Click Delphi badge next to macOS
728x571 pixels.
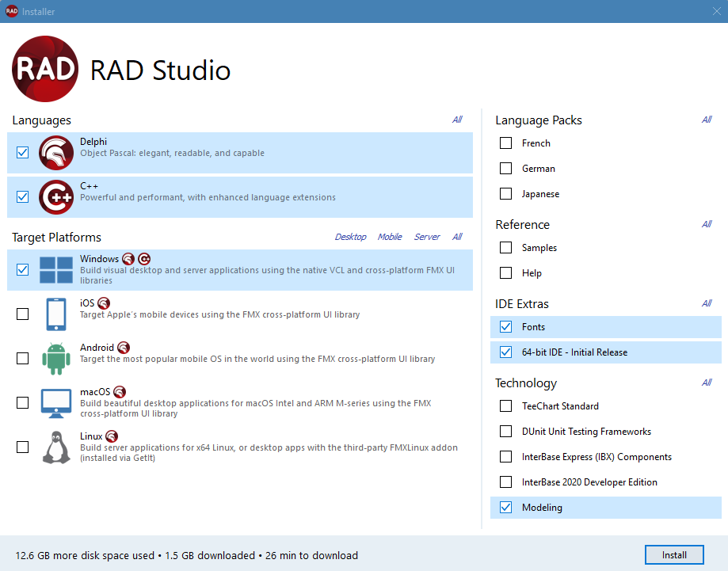120,392
